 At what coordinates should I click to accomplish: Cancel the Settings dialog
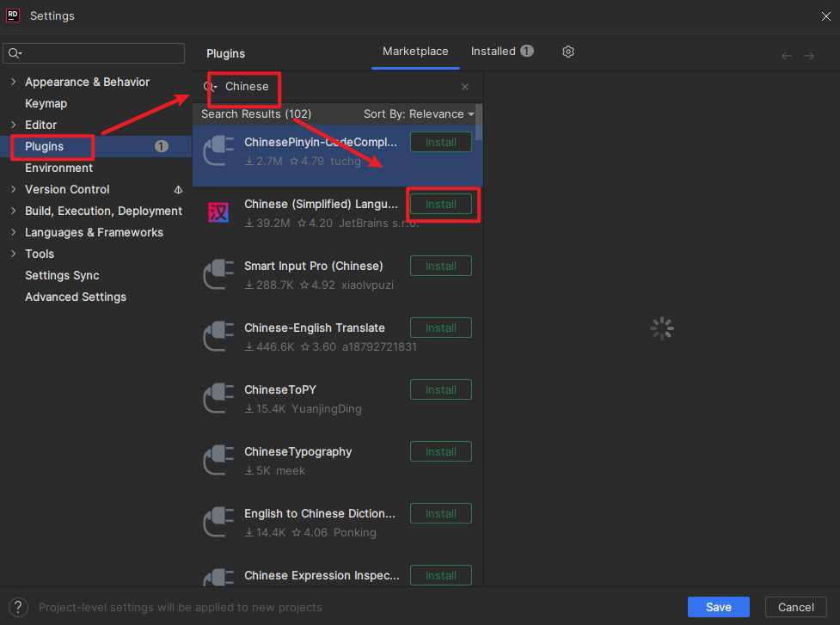pyautogui.click(x=795, y=607)
